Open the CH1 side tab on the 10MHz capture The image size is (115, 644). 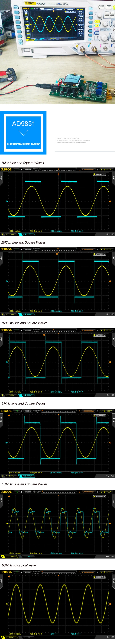point(113,500)
